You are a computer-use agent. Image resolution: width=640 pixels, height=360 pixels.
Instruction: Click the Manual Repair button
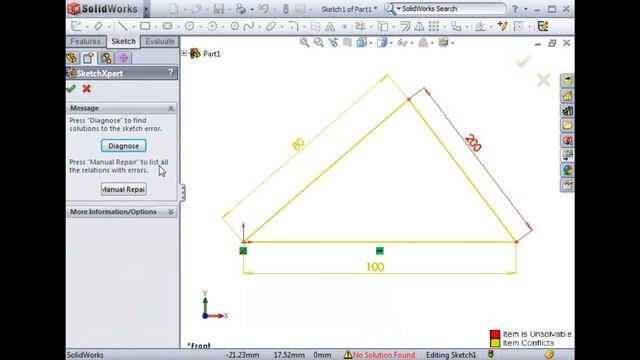pyautogui.click(x=124, y=189)
